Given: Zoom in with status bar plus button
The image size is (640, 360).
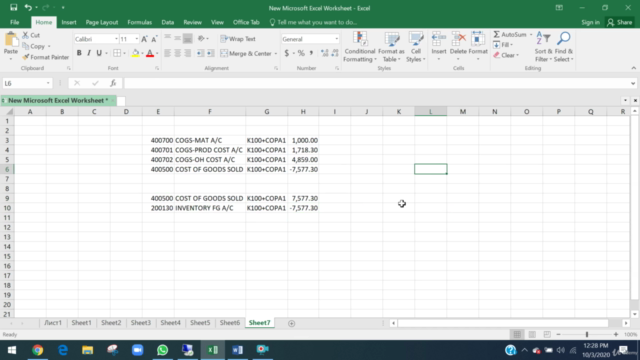Looking at the screenshot, I should coord(616,334).
